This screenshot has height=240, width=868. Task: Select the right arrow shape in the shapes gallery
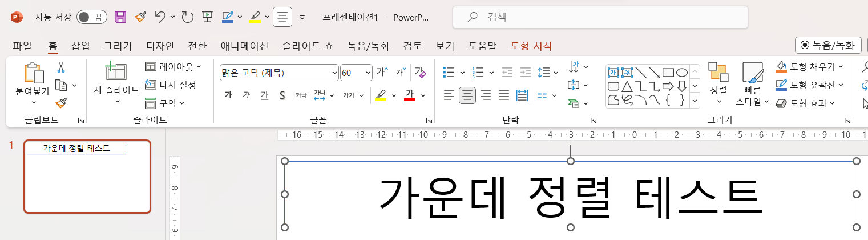pyautogui.click(x=668, y=86)
